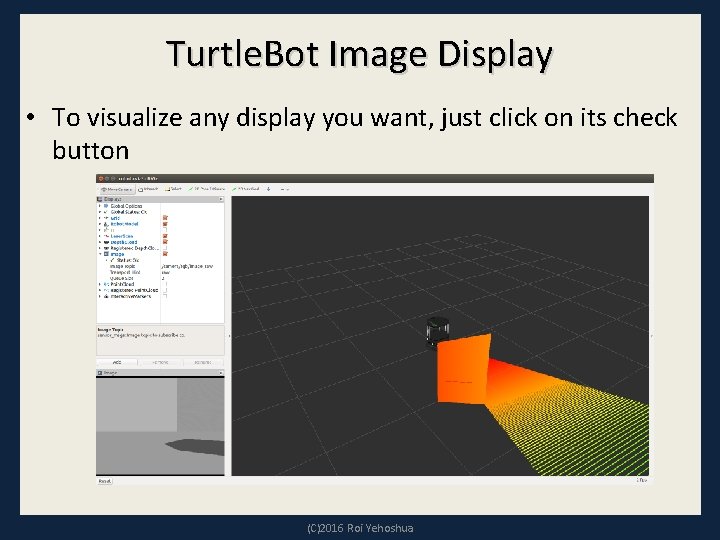Expand the Global Options tree node

pyautogui.click(x=100, y=206)
